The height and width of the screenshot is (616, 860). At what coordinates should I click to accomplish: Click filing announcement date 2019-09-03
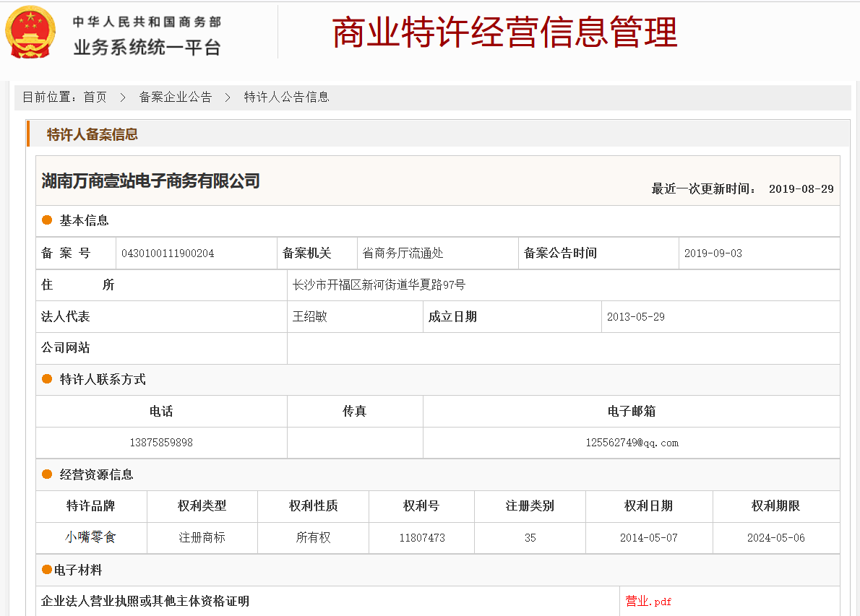coord(713,253)
